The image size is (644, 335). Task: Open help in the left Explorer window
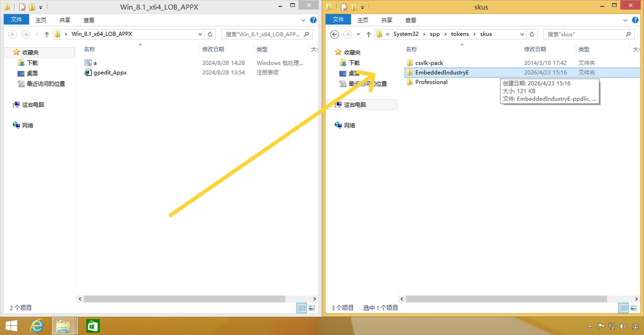coord(313,20)
